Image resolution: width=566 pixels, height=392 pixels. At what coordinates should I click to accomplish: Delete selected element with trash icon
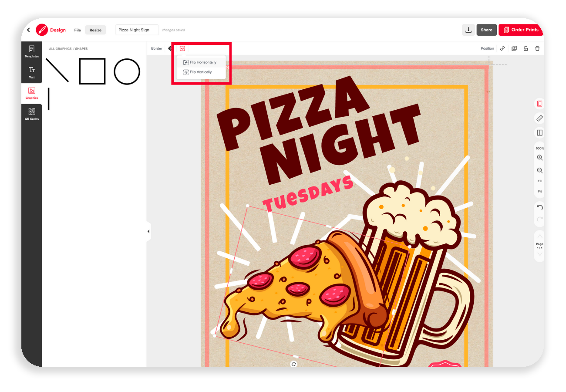[537, 48]
